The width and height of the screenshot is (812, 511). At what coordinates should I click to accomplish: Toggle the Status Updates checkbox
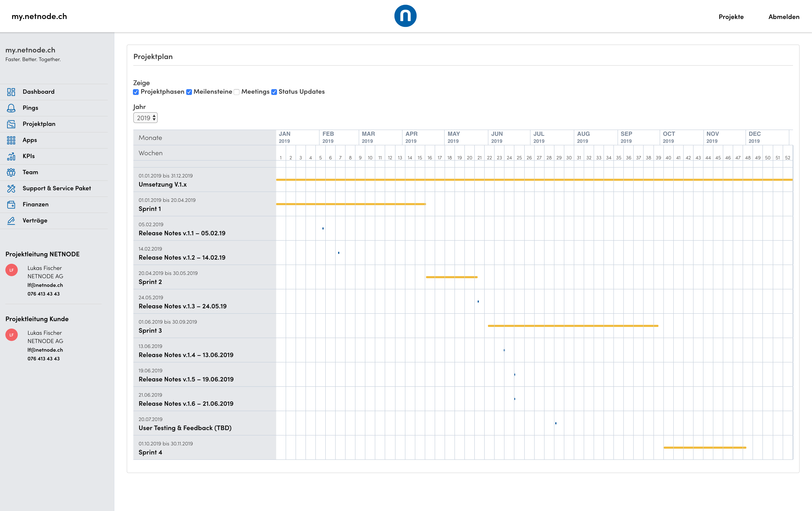coord(274,92)
